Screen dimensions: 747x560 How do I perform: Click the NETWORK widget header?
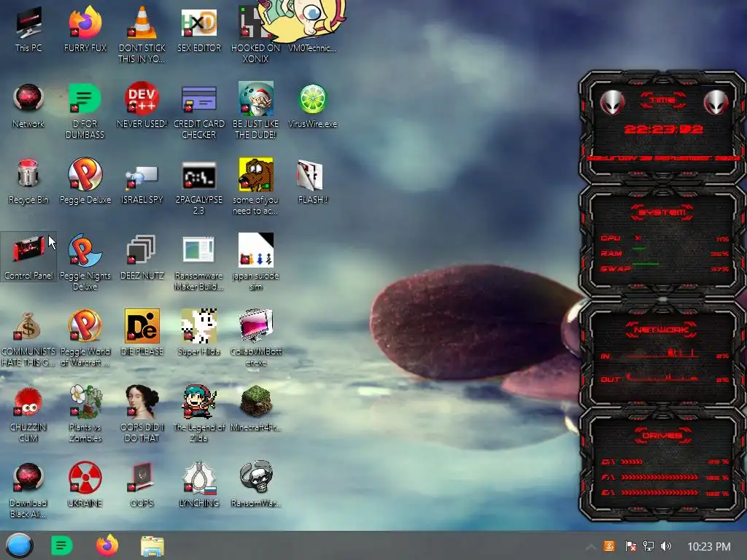click(662, 330)
